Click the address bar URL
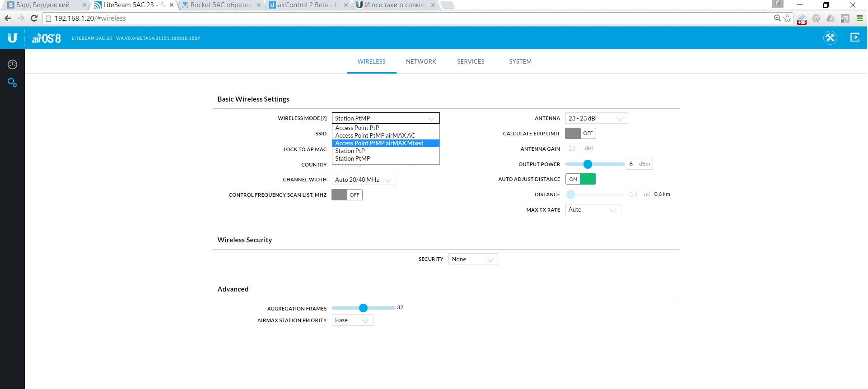Image resolution: width=868 pixels, height=389 pixels. (90, 19)
